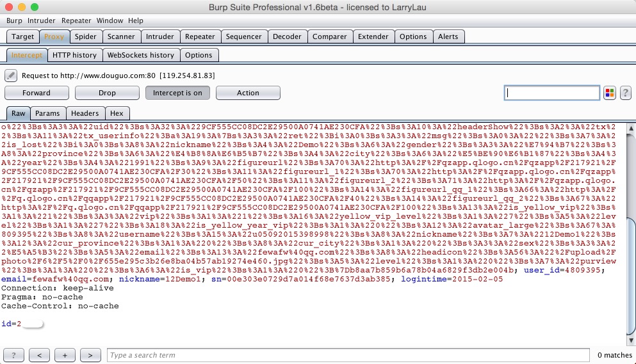This screenshot has height=364, width=636.
Task: Switch to the Params view tab
Action: 47,113
